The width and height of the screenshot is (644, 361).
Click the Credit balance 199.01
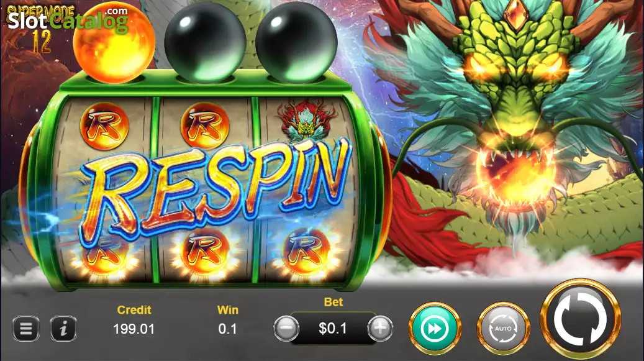coord(134,329)
